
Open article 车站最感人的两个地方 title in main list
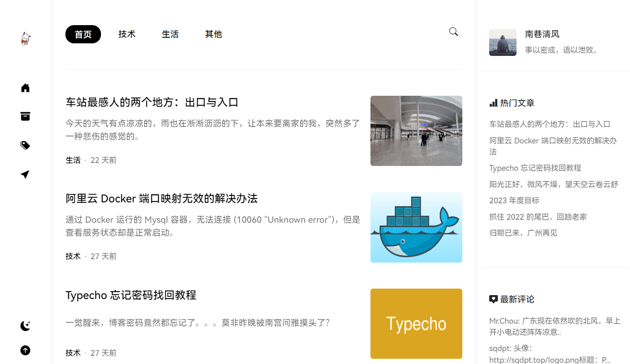152,103
